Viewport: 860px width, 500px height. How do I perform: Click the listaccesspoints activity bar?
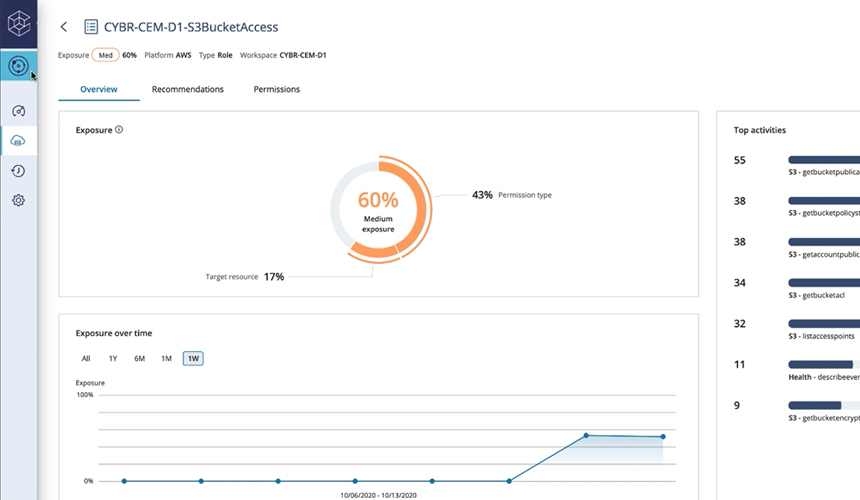coord(824,323)
